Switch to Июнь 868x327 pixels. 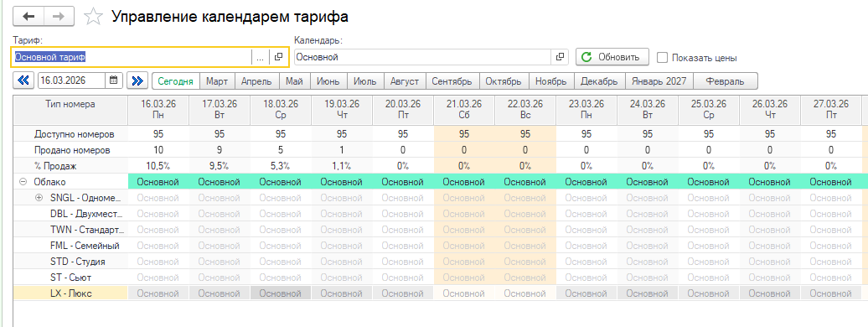pos(328,81)
